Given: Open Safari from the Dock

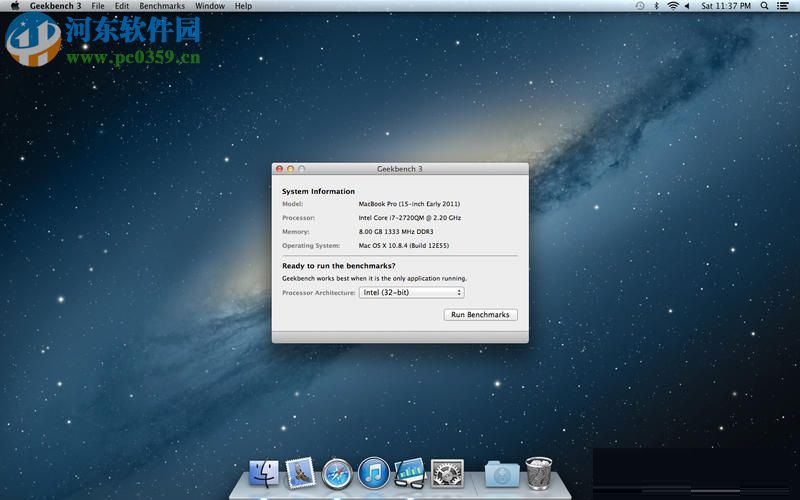Looking at the screenshot, I should [337, 474].
